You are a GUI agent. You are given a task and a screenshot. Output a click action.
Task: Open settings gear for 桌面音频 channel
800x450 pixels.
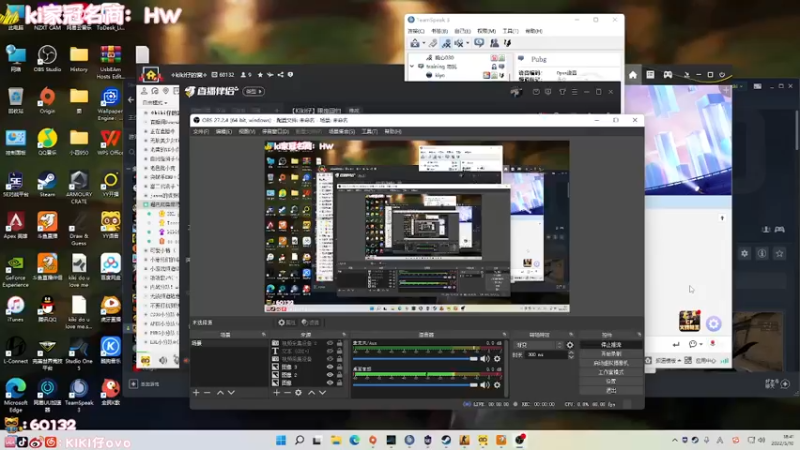click(497, 385)
